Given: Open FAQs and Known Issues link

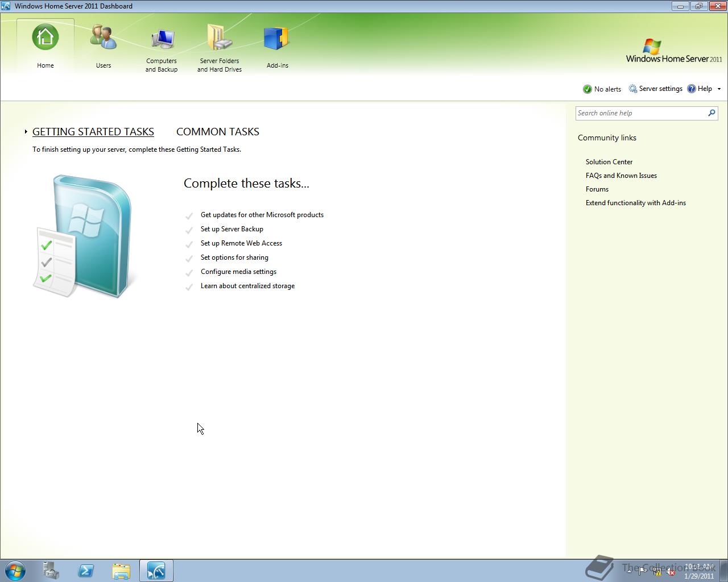Looking at the screenshot, I should click(x=621, y=176).
